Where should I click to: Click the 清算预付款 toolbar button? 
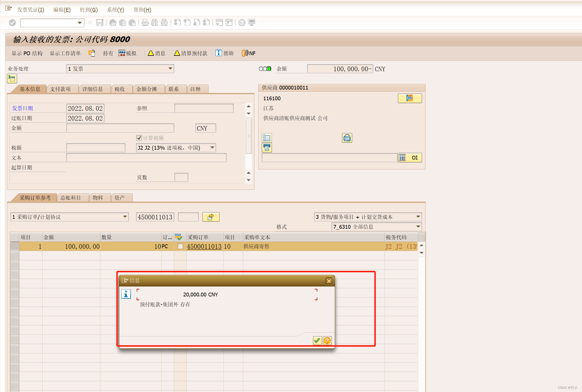tap(191, 53)
